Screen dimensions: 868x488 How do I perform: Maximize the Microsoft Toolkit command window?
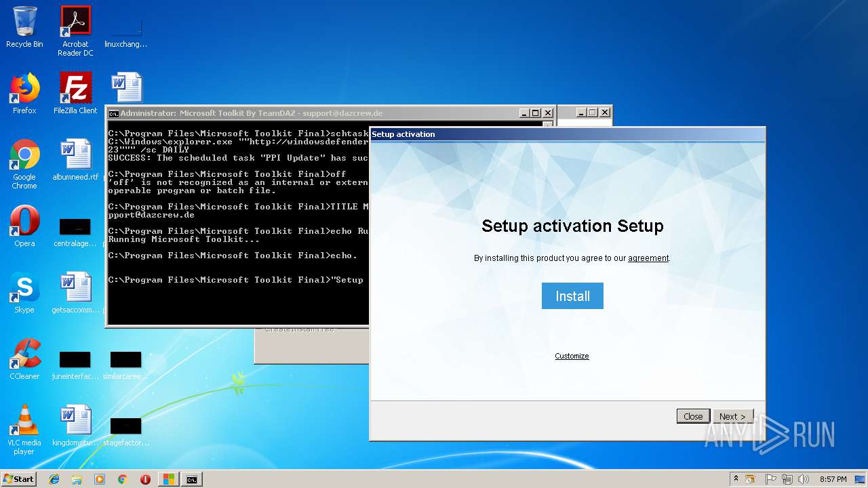[x=536, y=113]
